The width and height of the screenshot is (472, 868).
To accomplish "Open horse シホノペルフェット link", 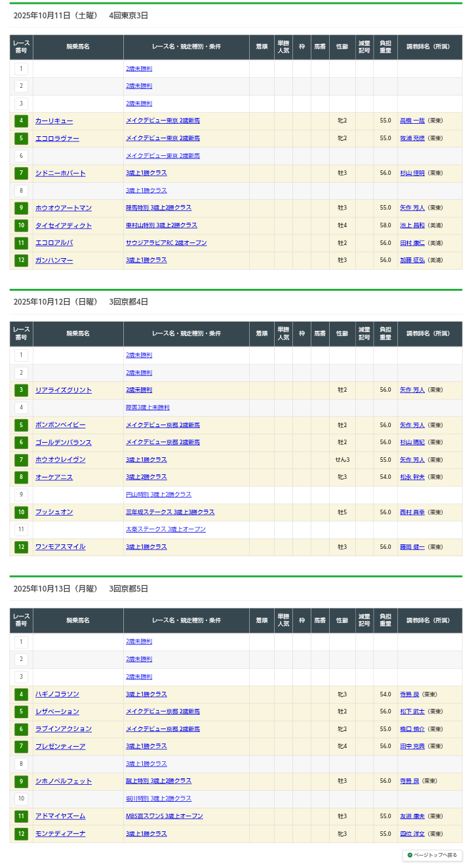I will point(64,781).
